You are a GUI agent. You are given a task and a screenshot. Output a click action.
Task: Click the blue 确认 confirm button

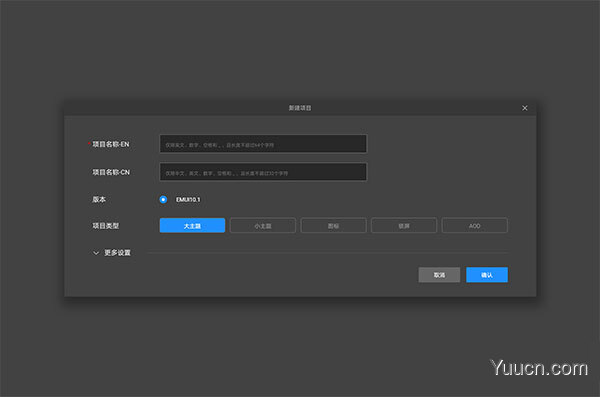(x=487, y=275)
